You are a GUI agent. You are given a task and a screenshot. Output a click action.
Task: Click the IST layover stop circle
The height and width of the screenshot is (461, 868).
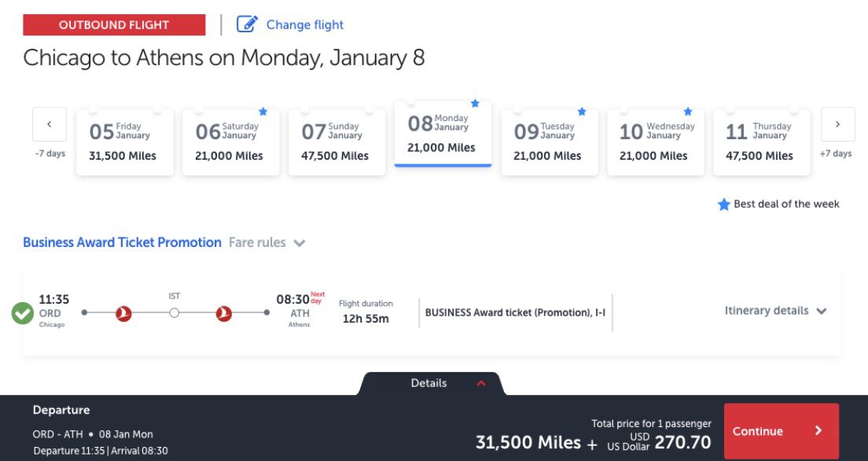pyautogui.click(x=175, y=313)
